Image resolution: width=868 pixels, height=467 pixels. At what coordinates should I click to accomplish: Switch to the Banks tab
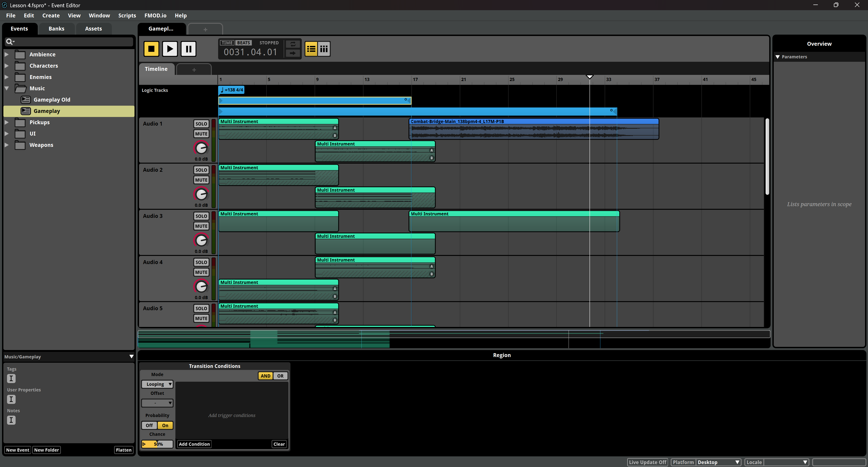coord(56,29)
